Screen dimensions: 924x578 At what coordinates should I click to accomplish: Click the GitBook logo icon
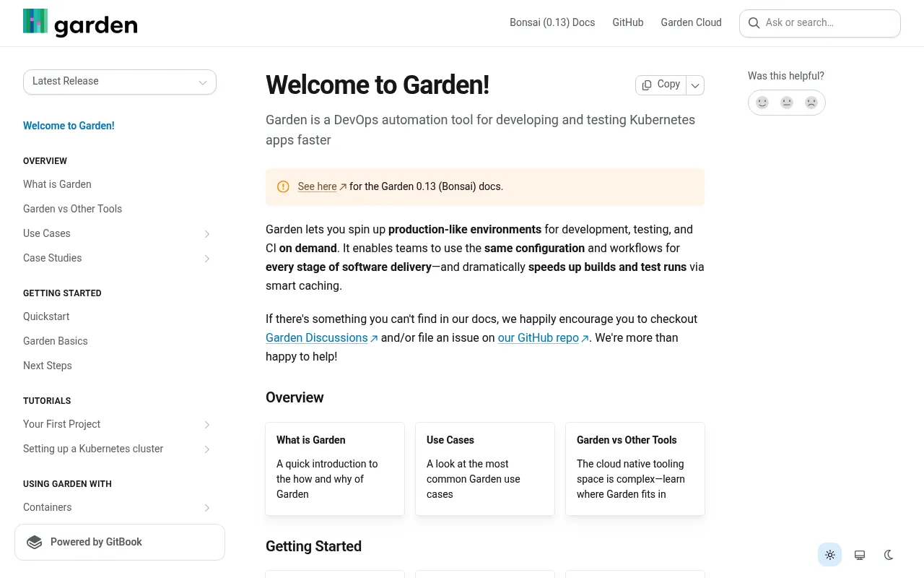point(35,543)
